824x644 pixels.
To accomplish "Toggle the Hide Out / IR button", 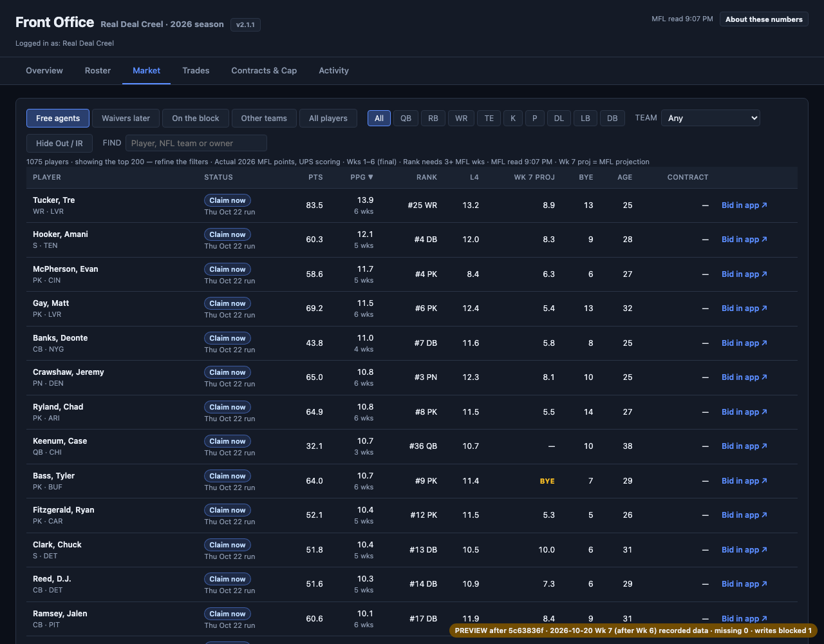I will 59,144.
